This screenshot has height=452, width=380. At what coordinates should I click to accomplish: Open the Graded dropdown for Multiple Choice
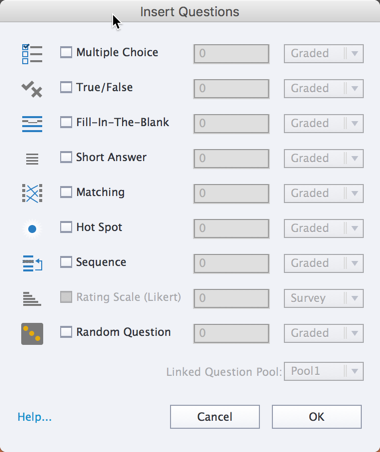324,53
